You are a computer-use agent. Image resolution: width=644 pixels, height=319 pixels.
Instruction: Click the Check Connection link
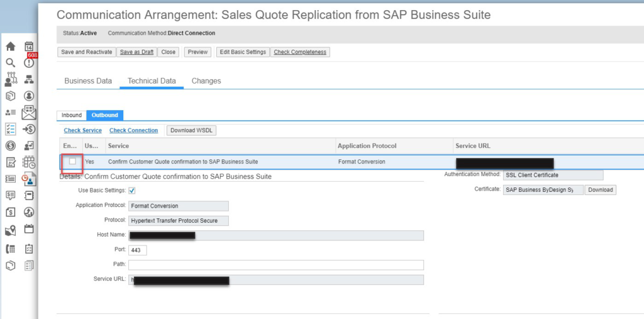133,130
